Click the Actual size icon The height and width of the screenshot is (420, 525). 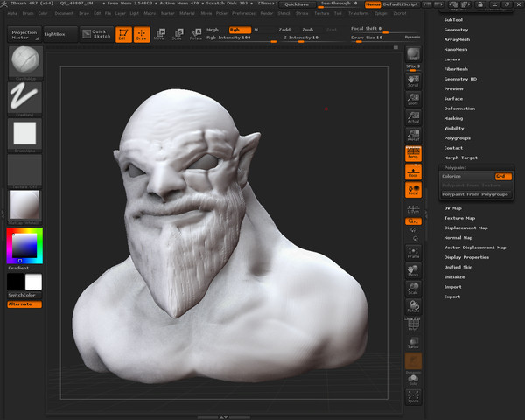[413, 117]
